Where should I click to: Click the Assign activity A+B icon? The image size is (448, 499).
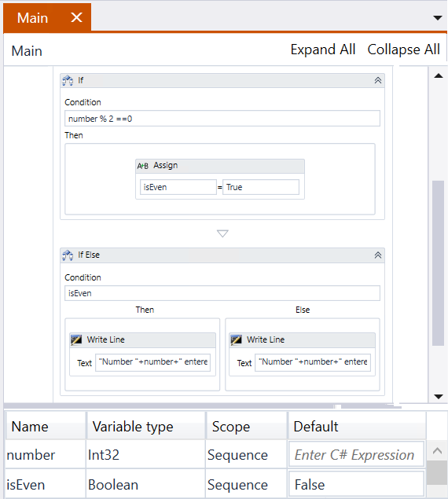(x=142, y=166)
